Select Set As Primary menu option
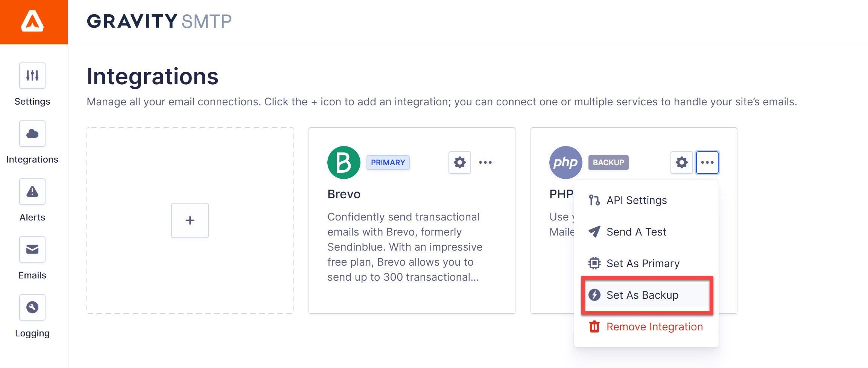The width and height of the screenshot is (868, 368). [x=643, y=263]
